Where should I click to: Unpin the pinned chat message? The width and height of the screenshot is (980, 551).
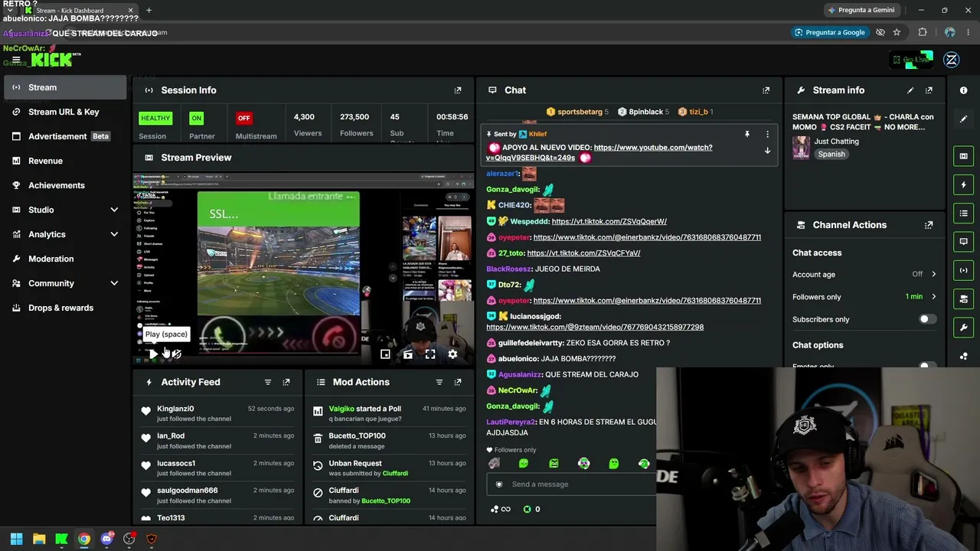click(747, 135)
